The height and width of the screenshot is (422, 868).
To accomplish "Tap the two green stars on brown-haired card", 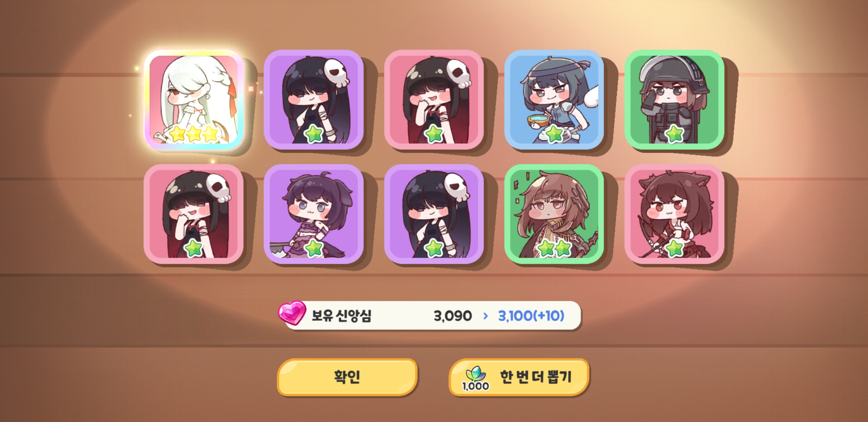I will tap(554, 248).
